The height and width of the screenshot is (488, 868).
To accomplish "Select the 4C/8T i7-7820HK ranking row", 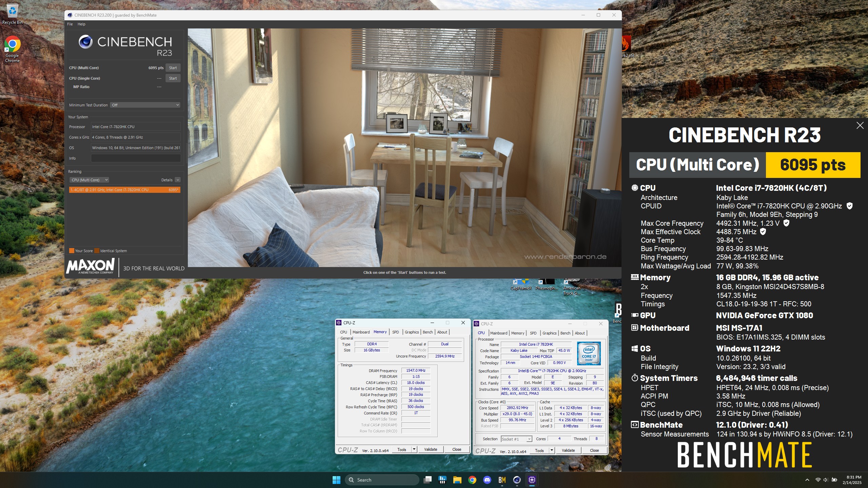I will point(124,190).
